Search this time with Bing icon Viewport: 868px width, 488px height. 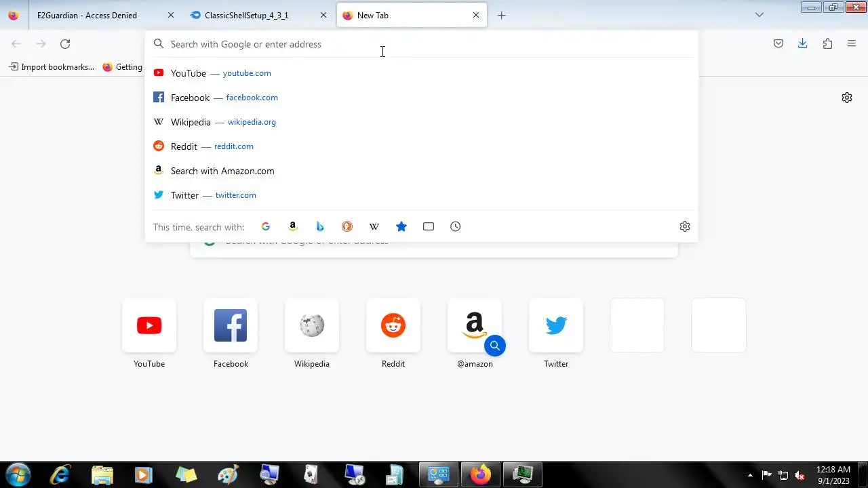tap(320, 226)
